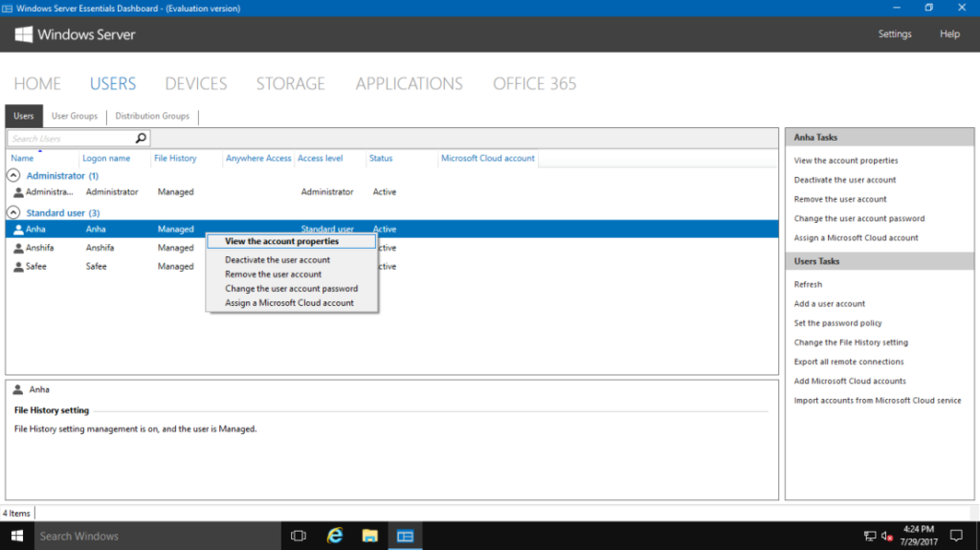Sort by the Logon name column header

106,159
